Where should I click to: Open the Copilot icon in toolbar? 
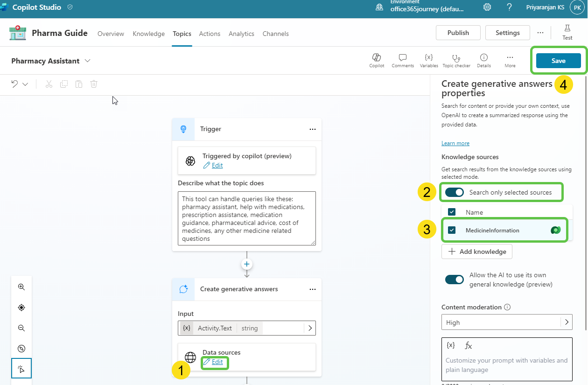pyautogui.click(x=376, y=58)
